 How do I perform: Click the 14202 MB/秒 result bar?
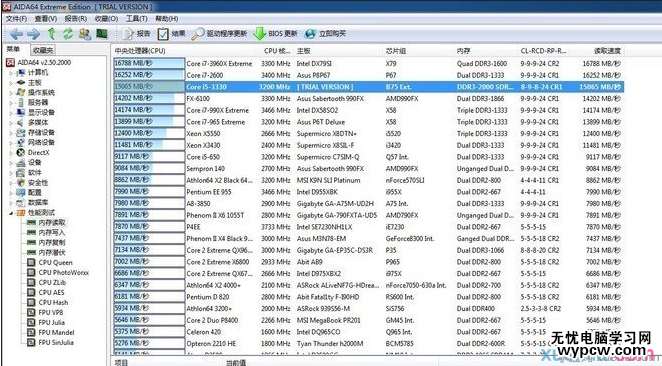coord(149,98)
